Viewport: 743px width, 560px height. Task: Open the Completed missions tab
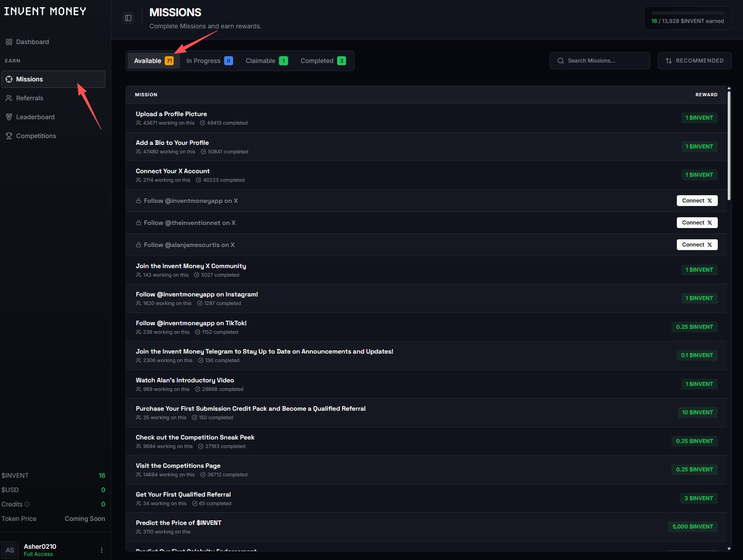tap(323, 61)
